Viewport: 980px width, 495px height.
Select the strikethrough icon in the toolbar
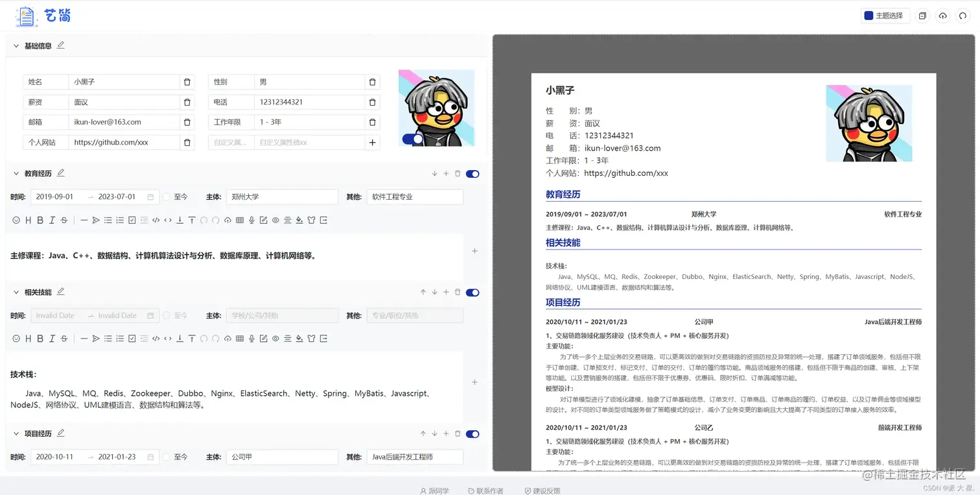click(64, 220)
